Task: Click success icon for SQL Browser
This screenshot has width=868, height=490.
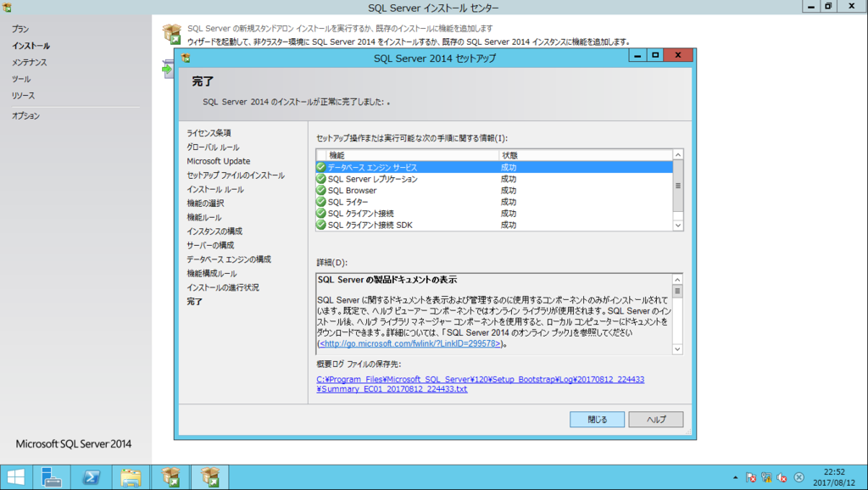Action: pos(321,190)
